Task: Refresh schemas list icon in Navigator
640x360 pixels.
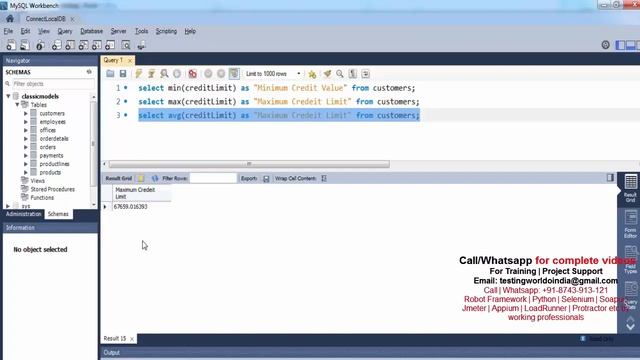Action: pos(89,72)
